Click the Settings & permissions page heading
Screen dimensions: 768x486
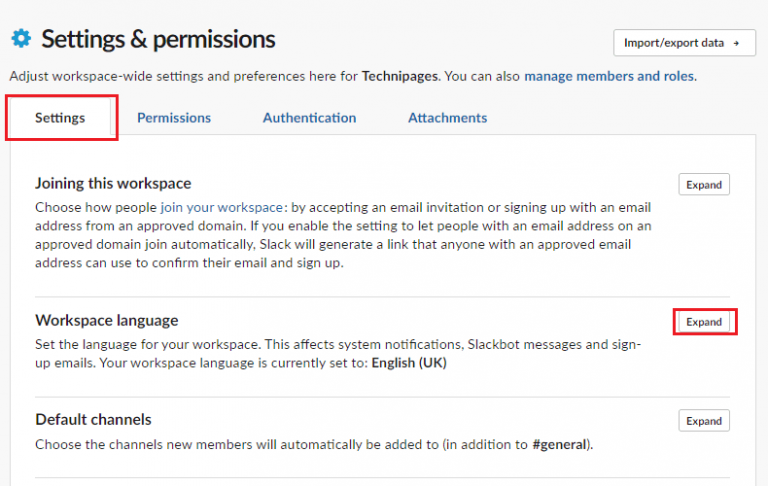(x=158, y=39)
